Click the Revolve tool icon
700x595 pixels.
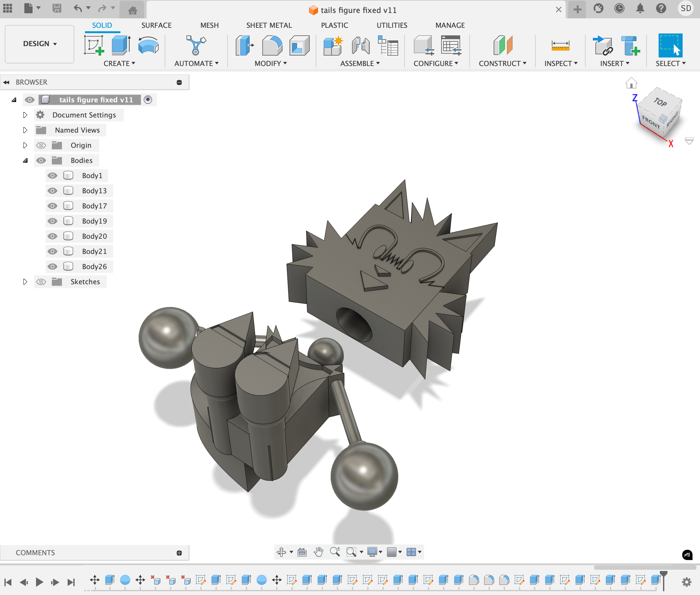coord(148,45)
